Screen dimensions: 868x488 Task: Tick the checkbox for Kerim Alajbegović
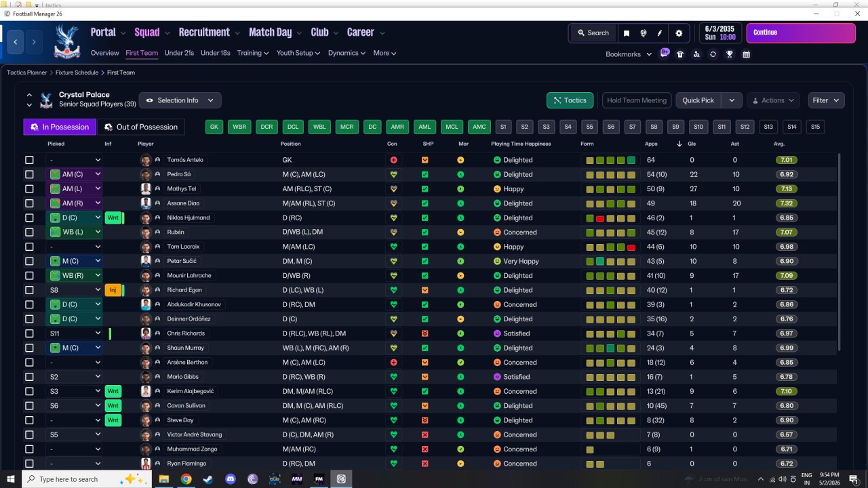29,391
